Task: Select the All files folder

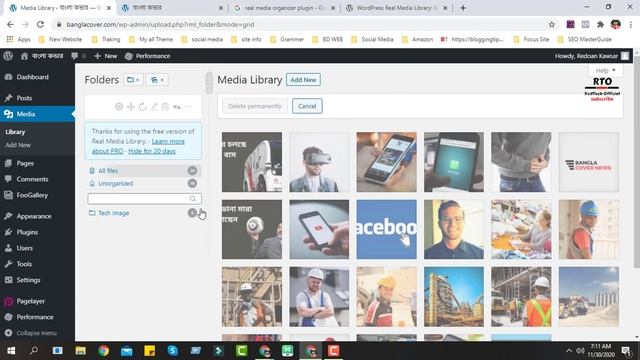Action: 143,171
